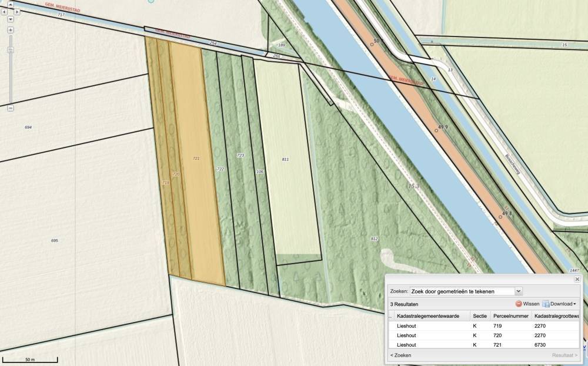Pan the map right with arrow
Screen dimensions: 588x366
[17, 12]
